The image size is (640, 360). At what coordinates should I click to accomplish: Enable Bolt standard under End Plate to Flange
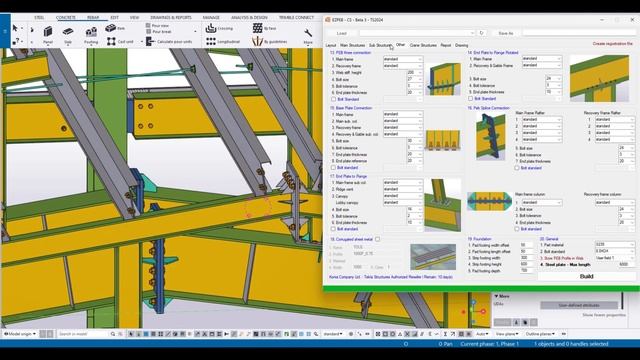(x=333, y=229)
